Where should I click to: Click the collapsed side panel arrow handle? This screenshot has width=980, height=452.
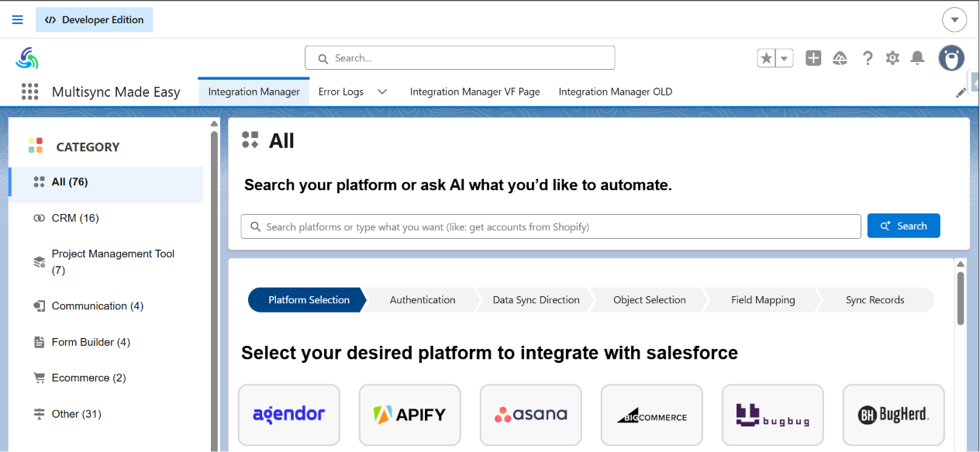(975, 82)
